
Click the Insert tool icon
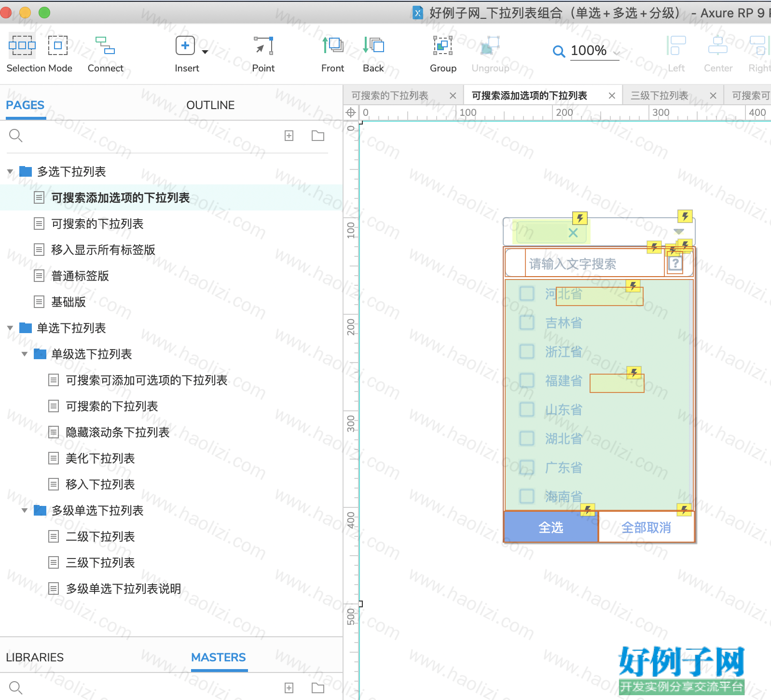(x=185, y=46)
